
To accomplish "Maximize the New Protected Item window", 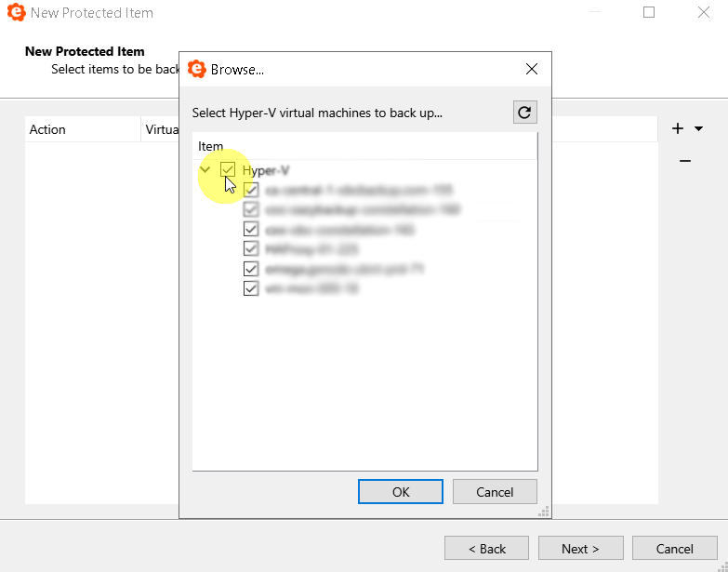I will click(649, 13).
